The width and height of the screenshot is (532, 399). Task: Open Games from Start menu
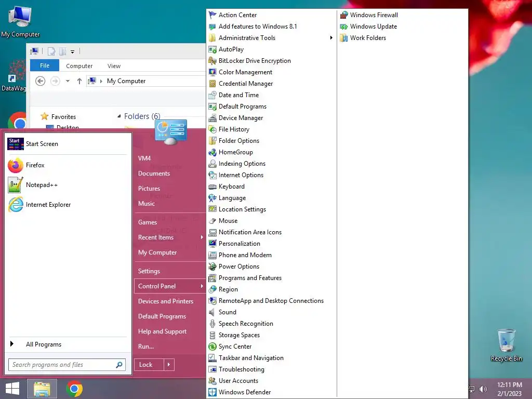(147, 222)
